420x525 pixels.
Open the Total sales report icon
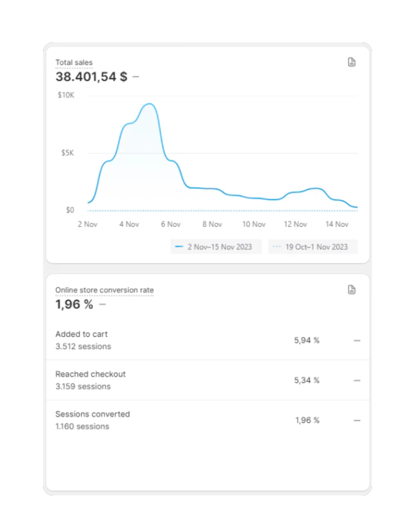click(351, 62)
